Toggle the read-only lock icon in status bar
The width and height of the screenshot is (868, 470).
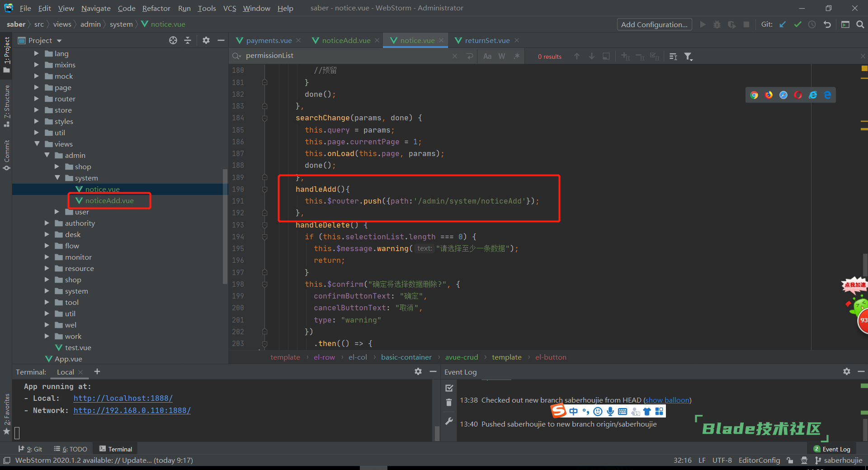click(790, 461)
